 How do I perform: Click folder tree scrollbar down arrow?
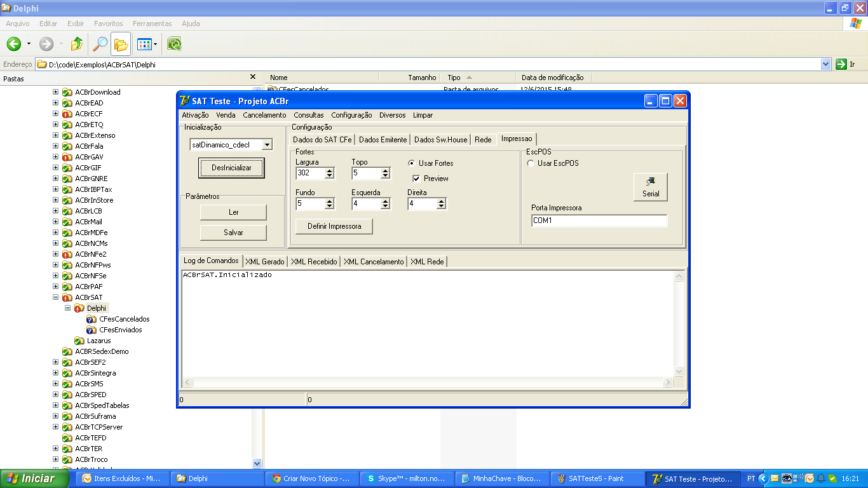pyautogui.click(x=257, y=464)
